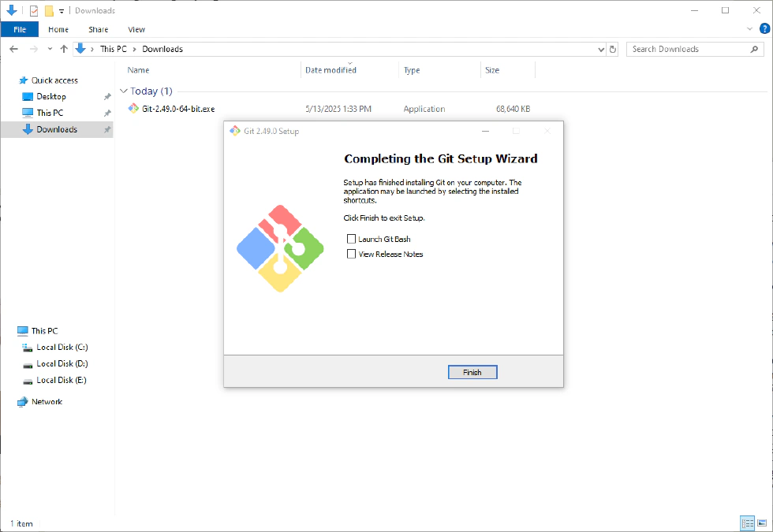773x532 pixels.
Task: Go up one folder level with the Up arrow
Action: (64, 49)
